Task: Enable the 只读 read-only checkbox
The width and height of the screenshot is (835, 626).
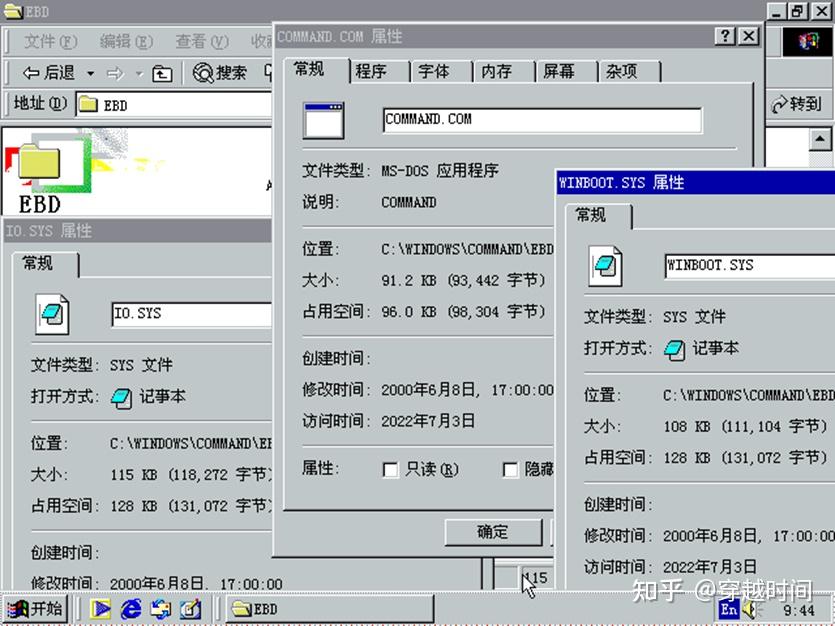Action: [390, 468]
